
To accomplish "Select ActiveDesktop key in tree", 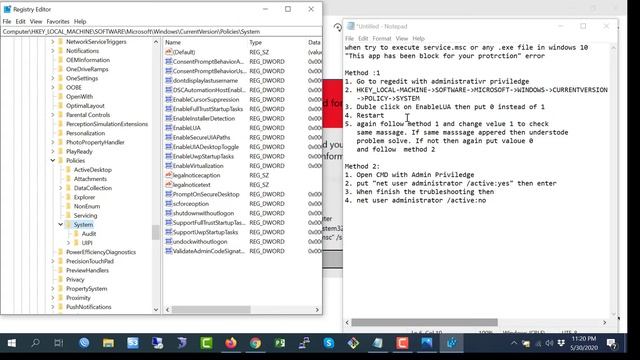I will point(93,170).
